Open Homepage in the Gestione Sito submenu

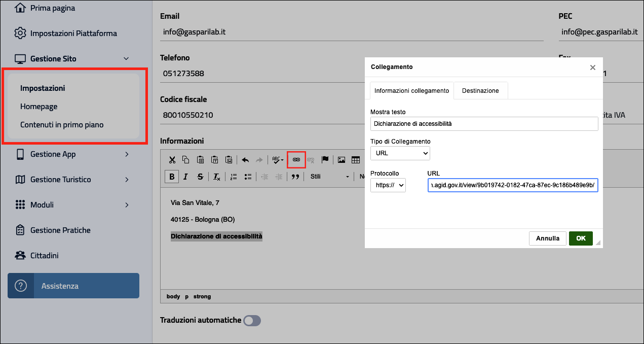click(39, 107)
